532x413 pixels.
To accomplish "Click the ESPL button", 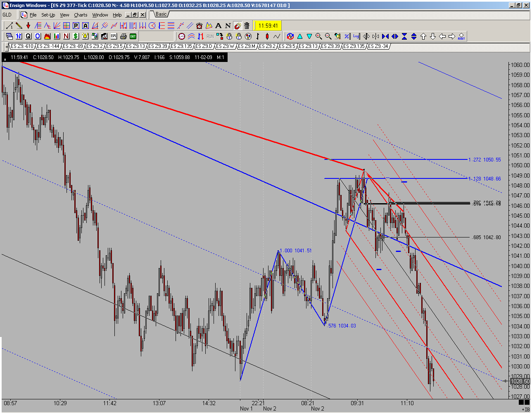I will click(x=114, y=36).
